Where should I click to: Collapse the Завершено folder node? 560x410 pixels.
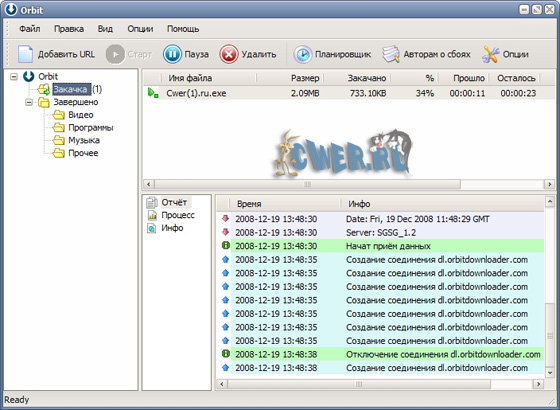(29, 102)
